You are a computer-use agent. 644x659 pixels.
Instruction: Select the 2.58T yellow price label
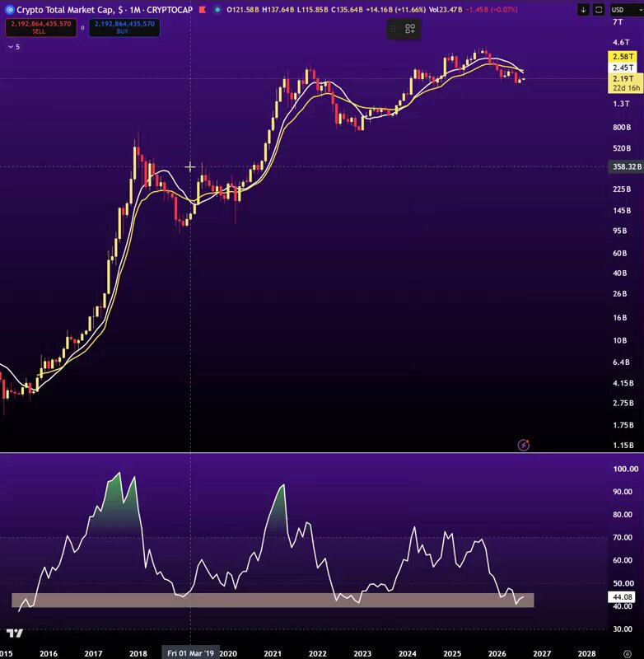coord(623,56)
